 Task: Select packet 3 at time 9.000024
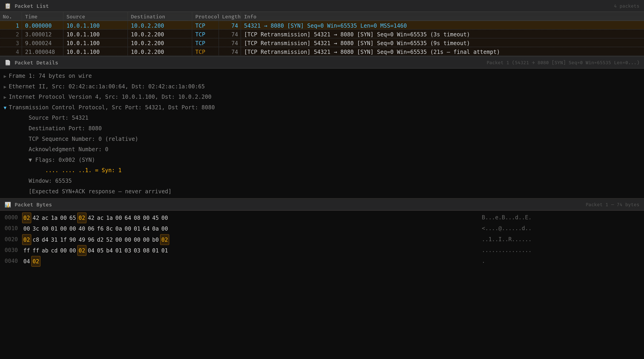click(322, 43)
